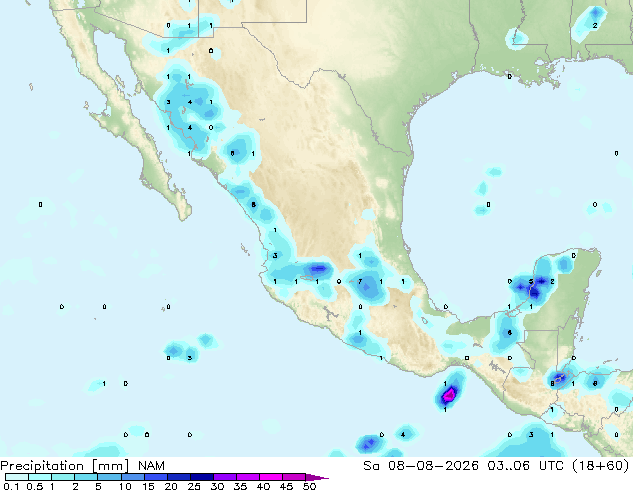Pick the magenta swatch between 40 and 45

click(271, 477)
